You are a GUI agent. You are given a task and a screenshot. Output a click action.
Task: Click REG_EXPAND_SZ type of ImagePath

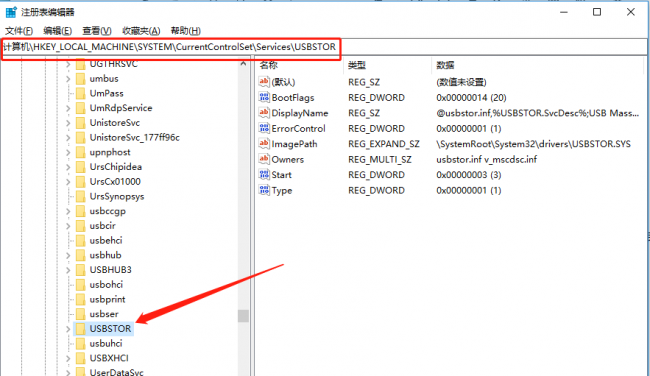[x=384, y=144]
